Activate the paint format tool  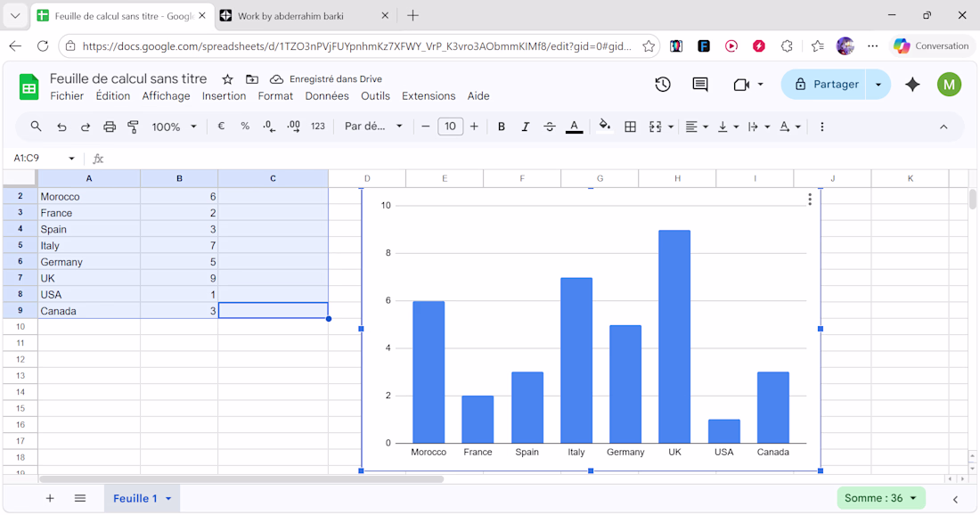pos(133,127)
